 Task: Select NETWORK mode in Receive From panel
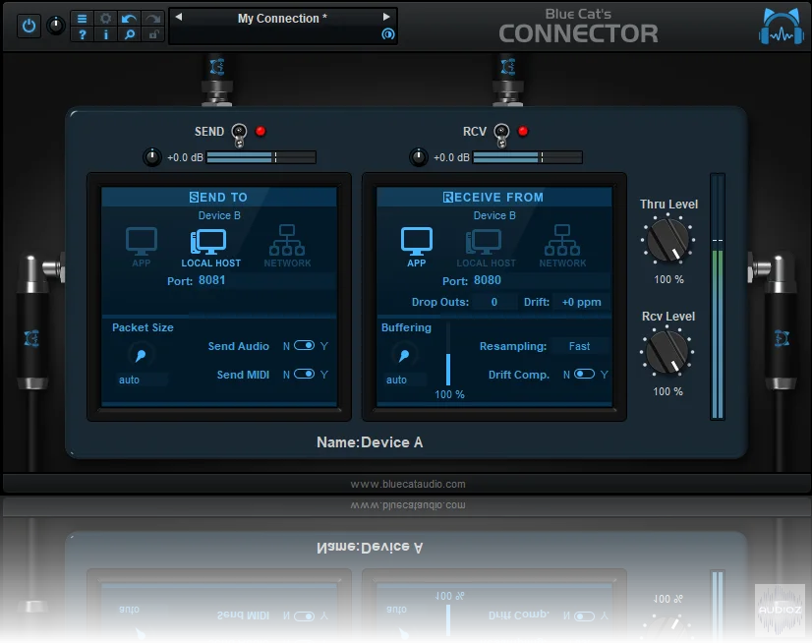tap(562, 246)
